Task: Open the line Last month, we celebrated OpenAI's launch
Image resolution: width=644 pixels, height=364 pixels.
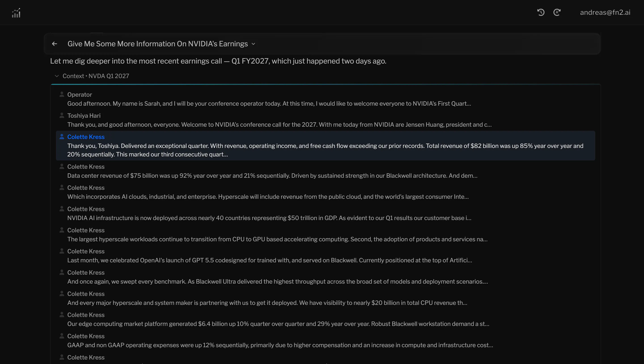Action: (270, 260)
